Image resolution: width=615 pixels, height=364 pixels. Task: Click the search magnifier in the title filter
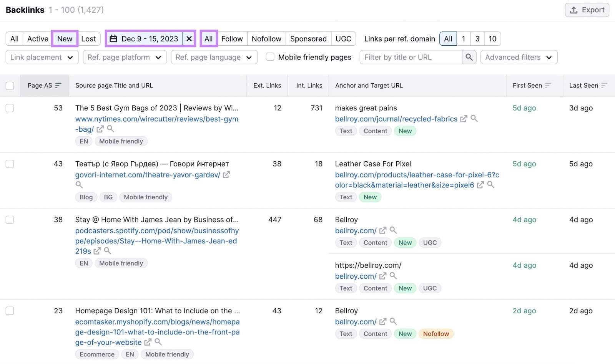coord(469,57)
